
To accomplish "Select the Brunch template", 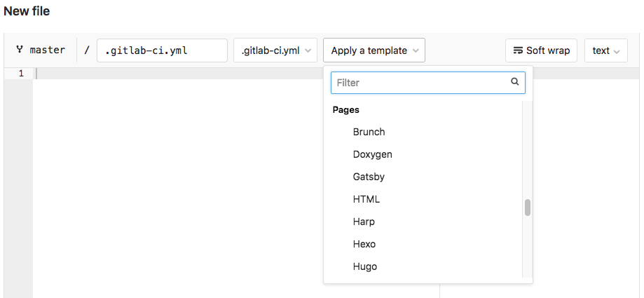I will (x=369, y=132).
